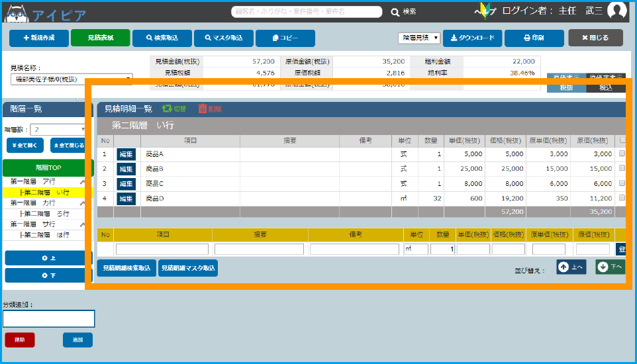This screenshot has height=364, width=637.
Task: Open the 階層見積 dropdown
Action: point(418,38)
